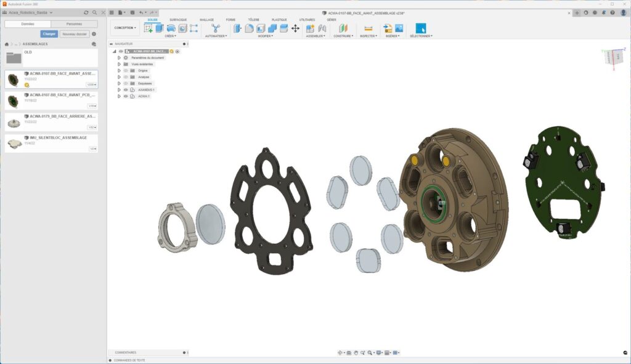
Task: Open the Assembler joint tool
Action: [x=311, y=29]
